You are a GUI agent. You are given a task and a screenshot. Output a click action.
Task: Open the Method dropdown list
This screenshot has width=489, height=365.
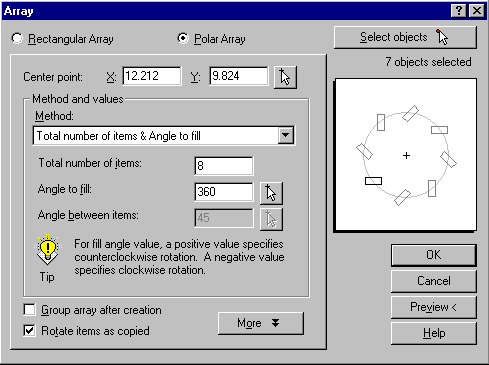coord(285,135)
